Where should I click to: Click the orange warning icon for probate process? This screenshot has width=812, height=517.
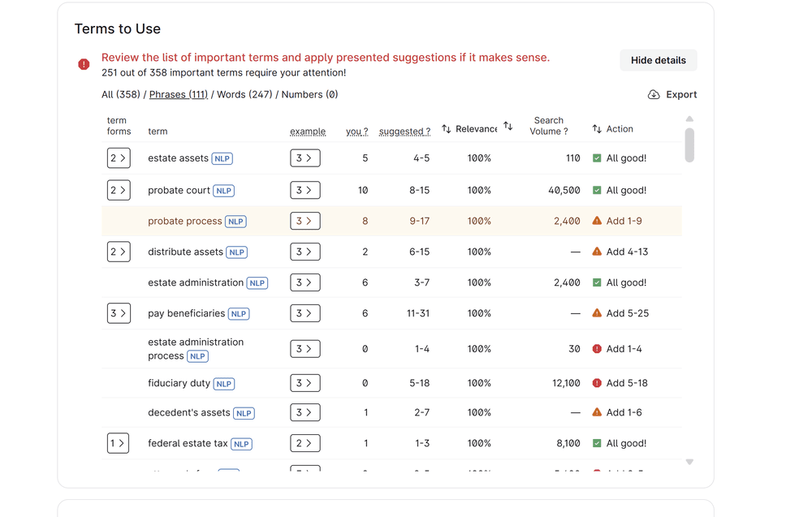click(x=597, y=221)
